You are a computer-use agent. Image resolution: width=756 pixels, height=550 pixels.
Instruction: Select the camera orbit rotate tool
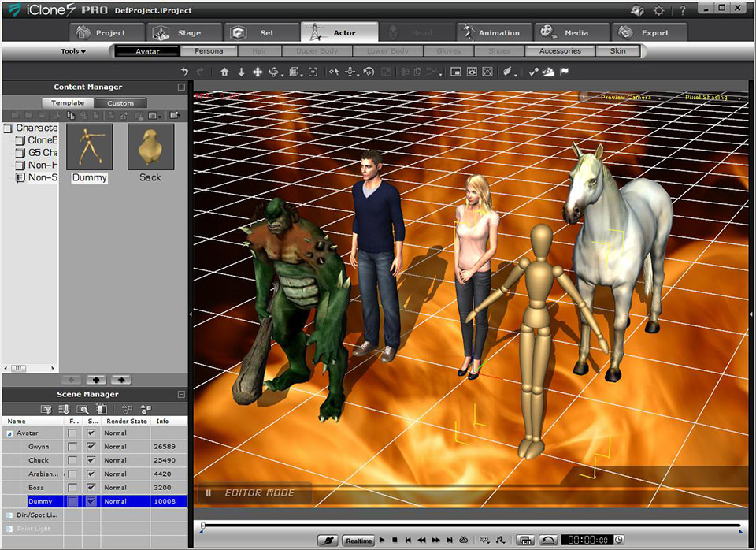click(274, 72)
